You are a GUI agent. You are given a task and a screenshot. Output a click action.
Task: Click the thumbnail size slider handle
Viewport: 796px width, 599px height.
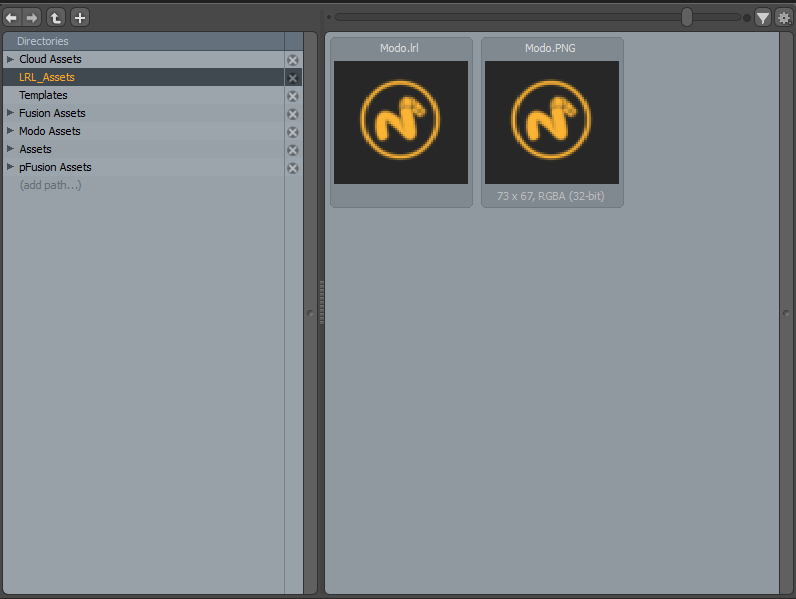[687, 17]
